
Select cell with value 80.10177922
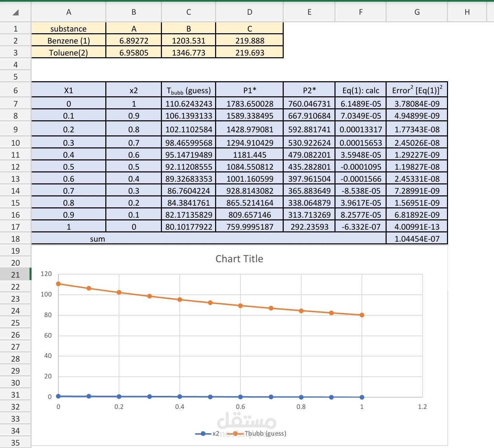click(x=189, y=227)
